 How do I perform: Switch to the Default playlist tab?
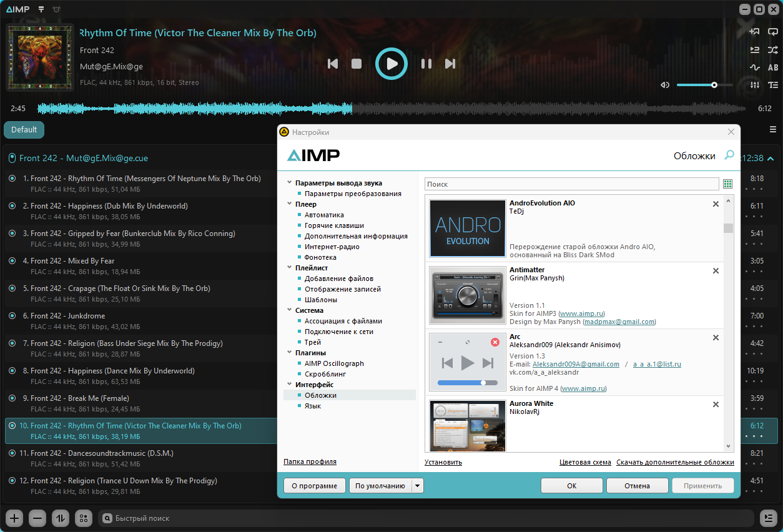24,130
